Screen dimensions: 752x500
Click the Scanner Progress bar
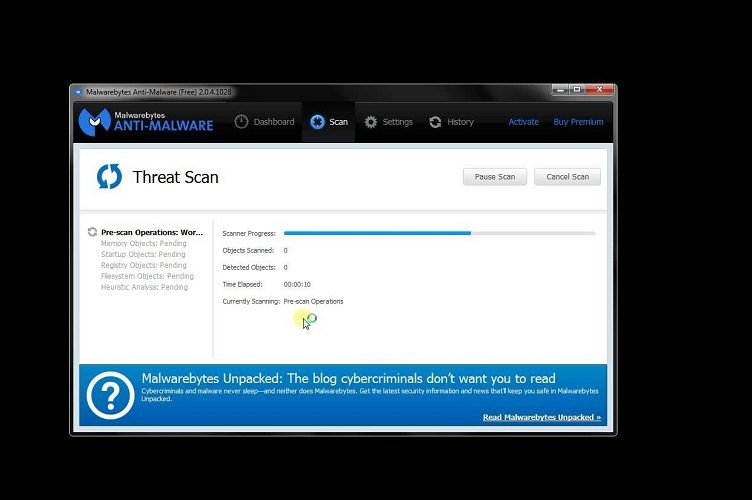[439, 233]
